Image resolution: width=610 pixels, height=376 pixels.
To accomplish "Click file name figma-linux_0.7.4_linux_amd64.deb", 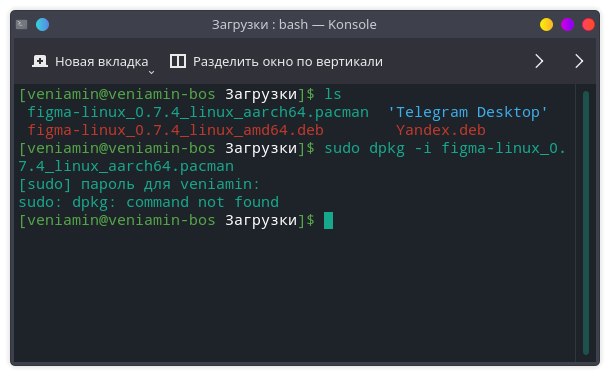I will pos(175,130).
